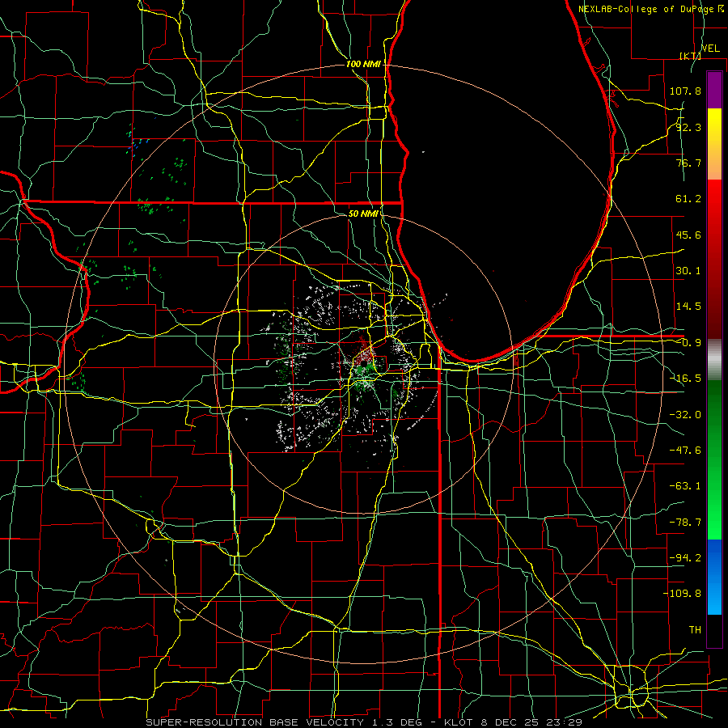Select the 76.7 velocity scale value
Screen dimensions: 728x728
click(x=688, y=163)
